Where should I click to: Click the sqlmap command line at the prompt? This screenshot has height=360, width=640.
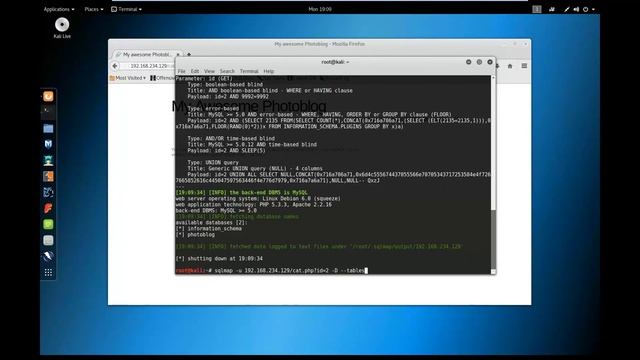272,270
